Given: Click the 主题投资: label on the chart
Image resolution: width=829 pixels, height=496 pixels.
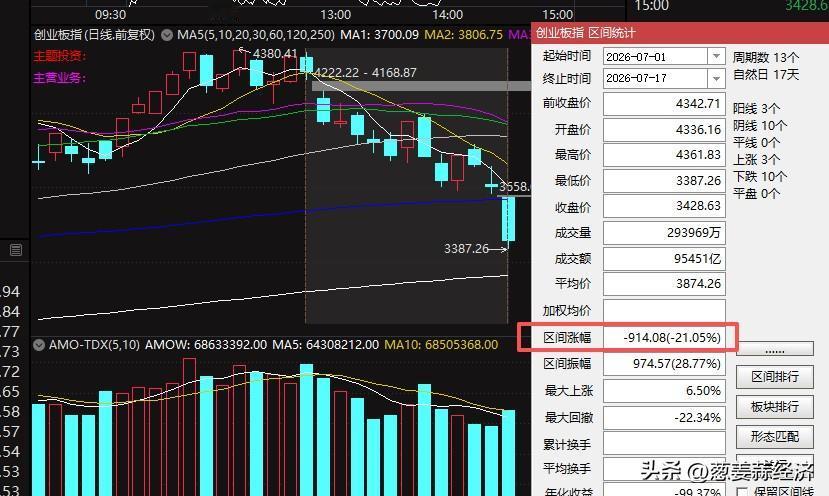Looking at the screenshot, I should [59, 56].
